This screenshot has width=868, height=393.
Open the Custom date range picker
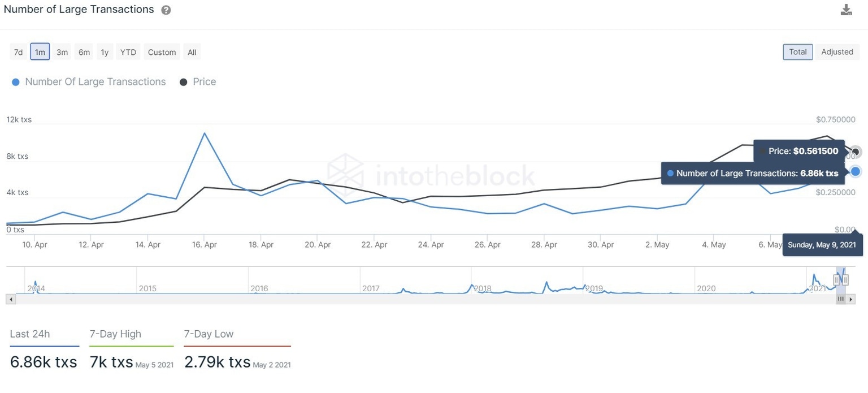click(162, 51)
